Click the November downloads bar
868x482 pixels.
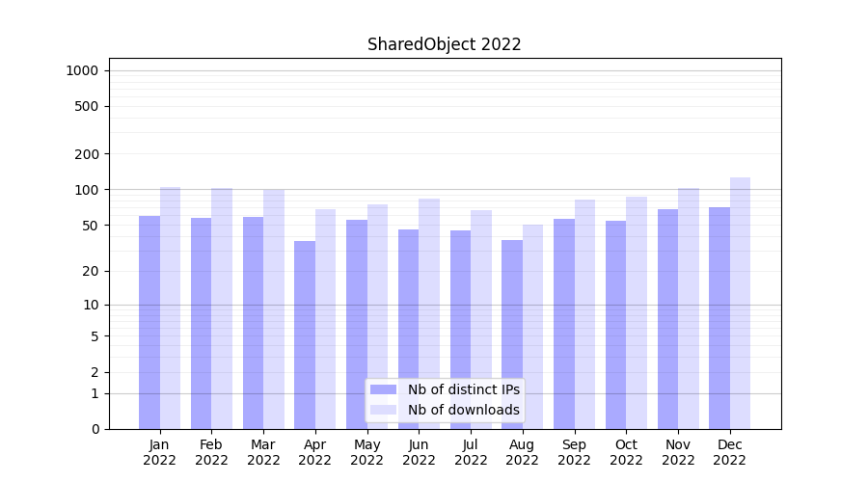[689, 308]
